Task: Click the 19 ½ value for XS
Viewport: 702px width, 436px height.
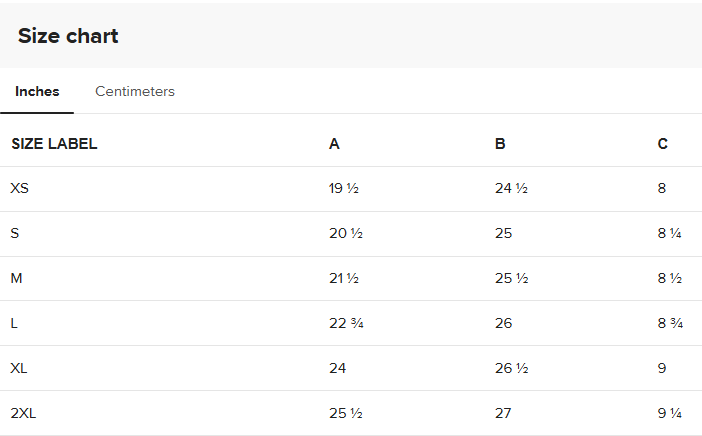Action: 343,188
